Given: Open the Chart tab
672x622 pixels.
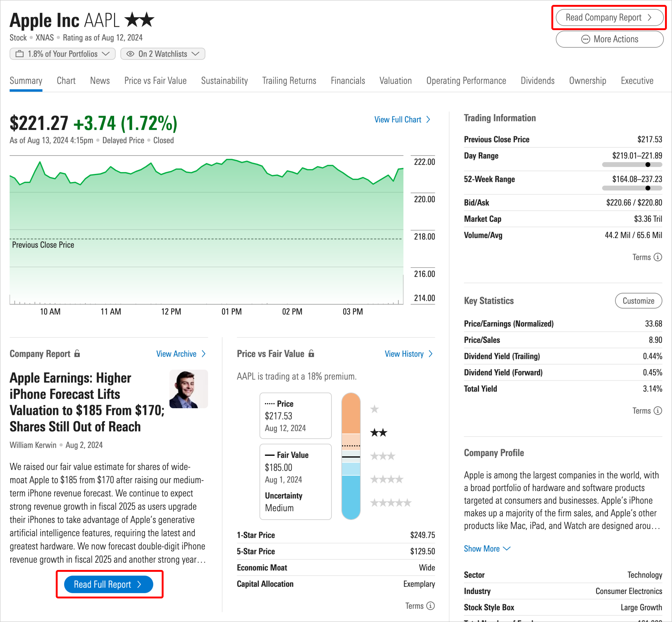Looking at the screenshot, I should pyautogui.click(x=66, y=81).
